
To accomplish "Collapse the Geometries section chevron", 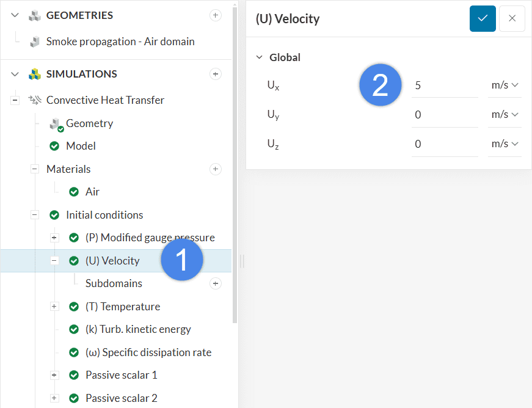I will pos(15,15).
